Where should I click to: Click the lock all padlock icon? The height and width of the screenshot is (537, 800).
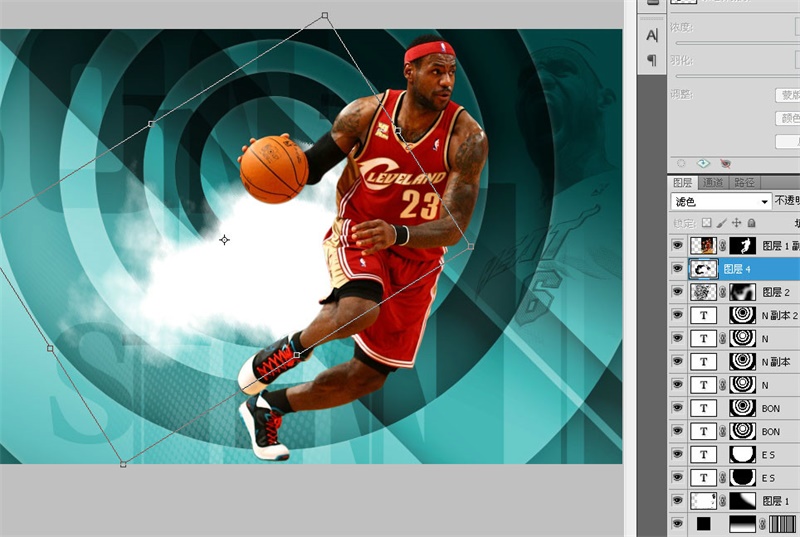point(751,223)
